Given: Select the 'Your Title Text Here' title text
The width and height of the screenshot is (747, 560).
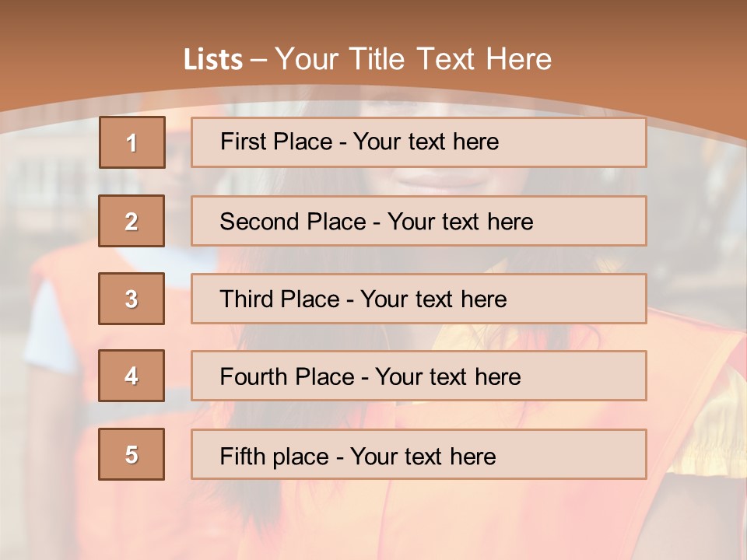Looking at the screenshot, I should coord(413,60).
